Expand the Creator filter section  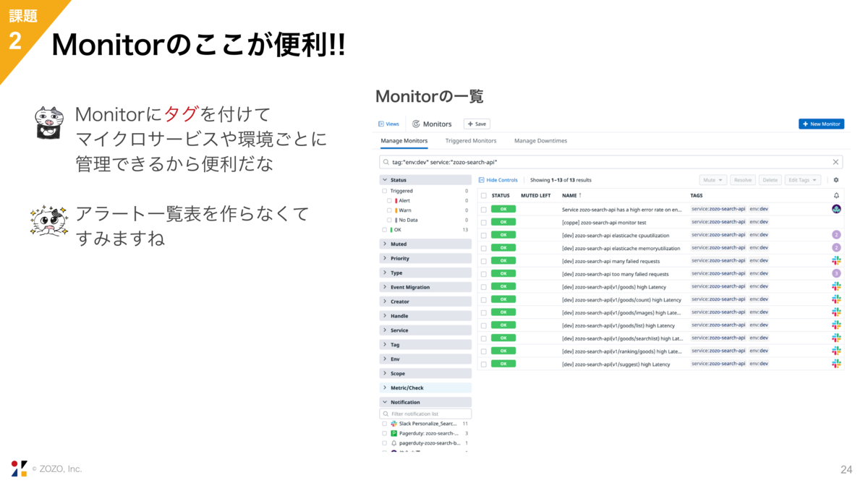425,301
